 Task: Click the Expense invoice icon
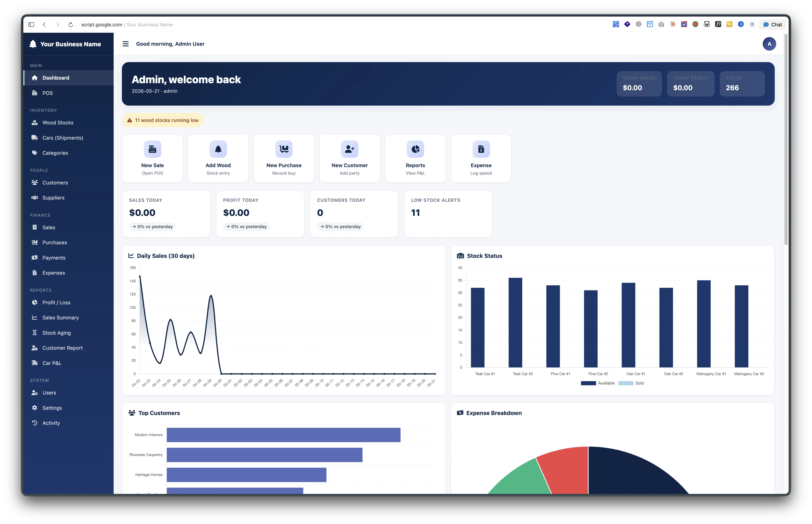coord(481,149)
